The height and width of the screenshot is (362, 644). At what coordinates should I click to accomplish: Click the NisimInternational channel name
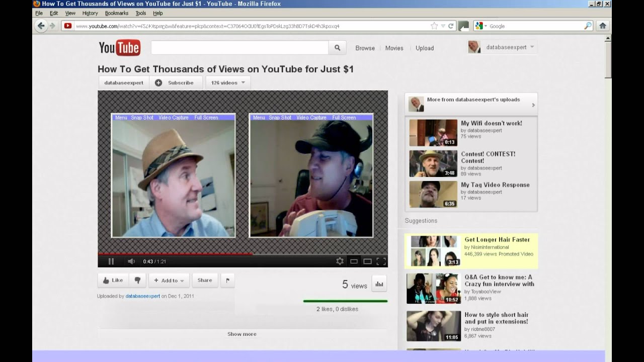pyautogui.click(x=490, y=247)
